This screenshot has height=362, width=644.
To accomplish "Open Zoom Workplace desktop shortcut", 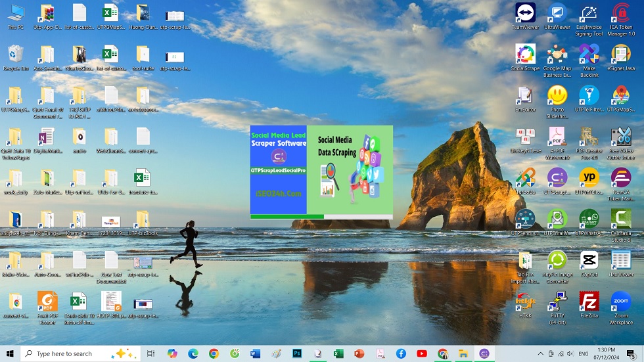I will pos(621,302).
